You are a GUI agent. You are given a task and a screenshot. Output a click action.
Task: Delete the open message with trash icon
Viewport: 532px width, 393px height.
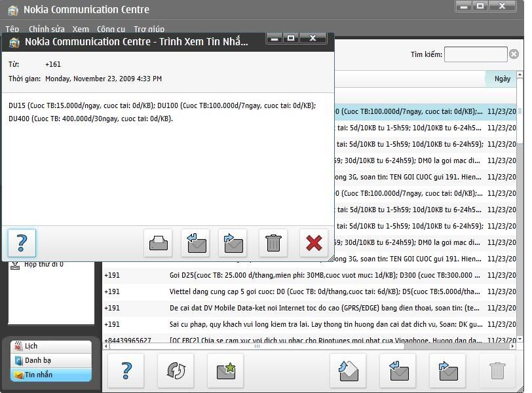click(273, 243)
